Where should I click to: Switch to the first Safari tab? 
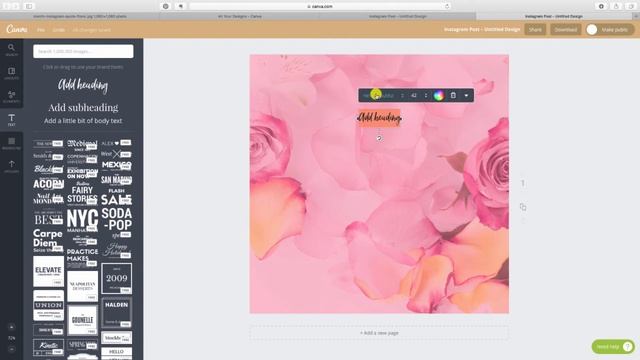click(80, 16)
